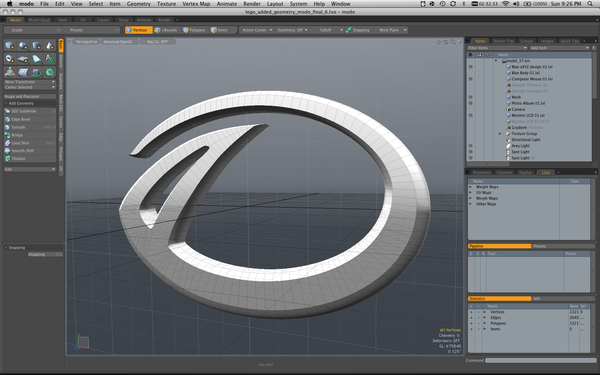This screenshot has width=600, height=375.
Task: Switch selection mode to Polygons
Action: 194,30
